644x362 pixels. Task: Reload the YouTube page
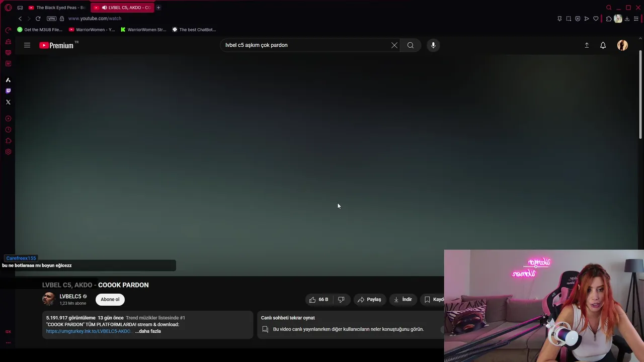click(38, 19)
